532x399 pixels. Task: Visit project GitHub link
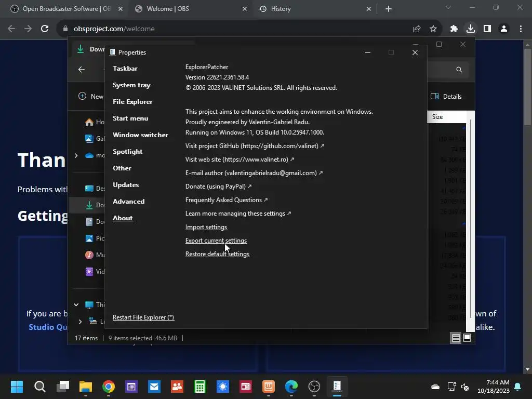255,146
